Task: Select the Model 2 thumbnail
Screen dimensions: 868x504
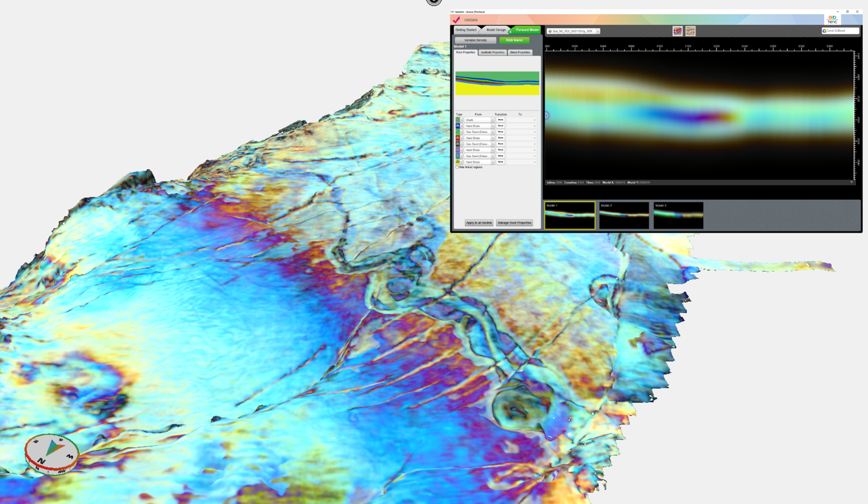Action: coord(624,215)
